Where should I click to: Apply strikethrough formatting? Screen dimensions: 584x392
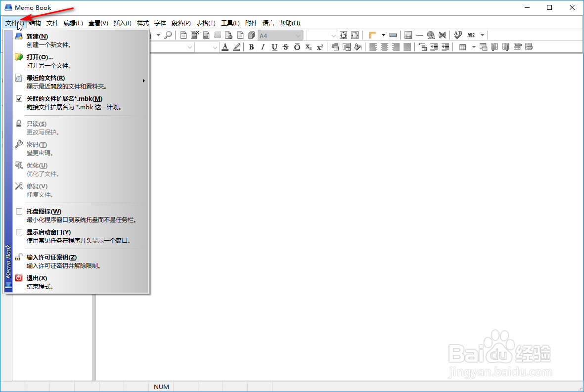(286, 47)
